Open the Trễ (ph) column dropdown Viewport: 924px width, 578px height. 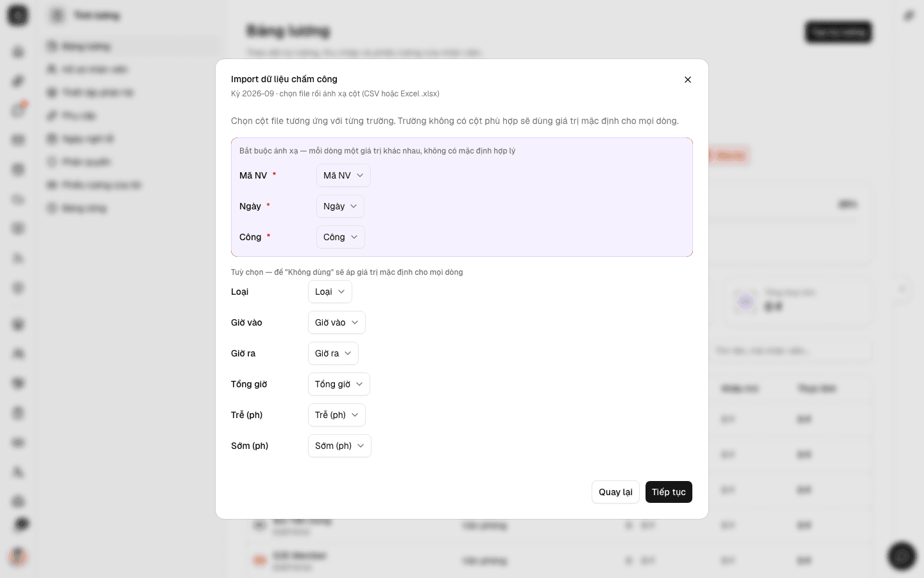pos(337,415)
